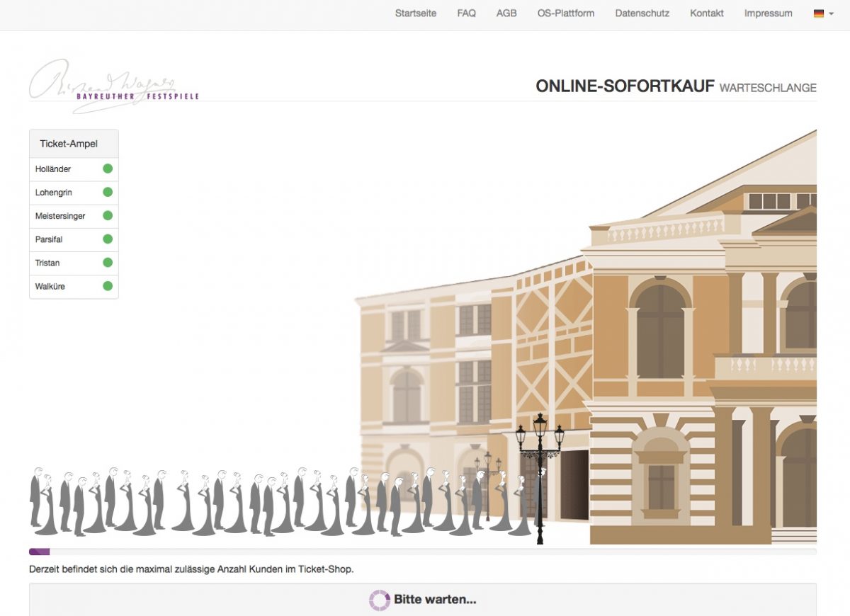Screen dimensions: 850x616
Task: Click the Online-Sofortkauf Warteschlange heading
Action: [676, 86]
